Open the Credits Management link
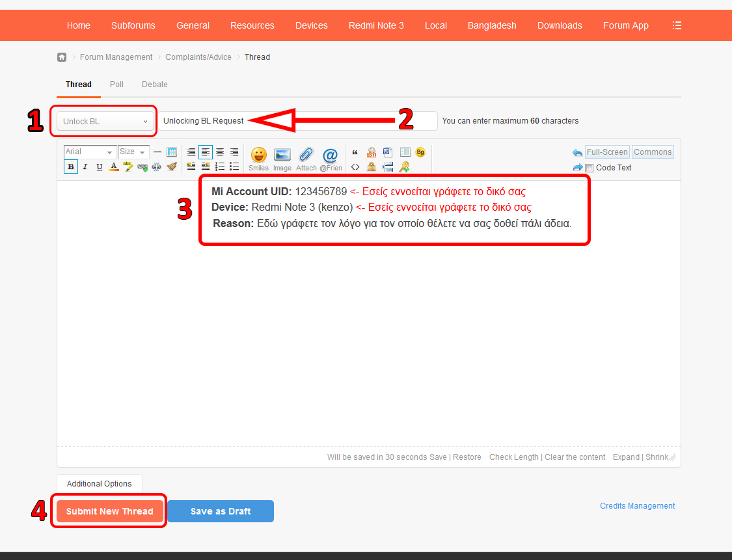The height and width of the screenshot is (560, 732). 637,506
